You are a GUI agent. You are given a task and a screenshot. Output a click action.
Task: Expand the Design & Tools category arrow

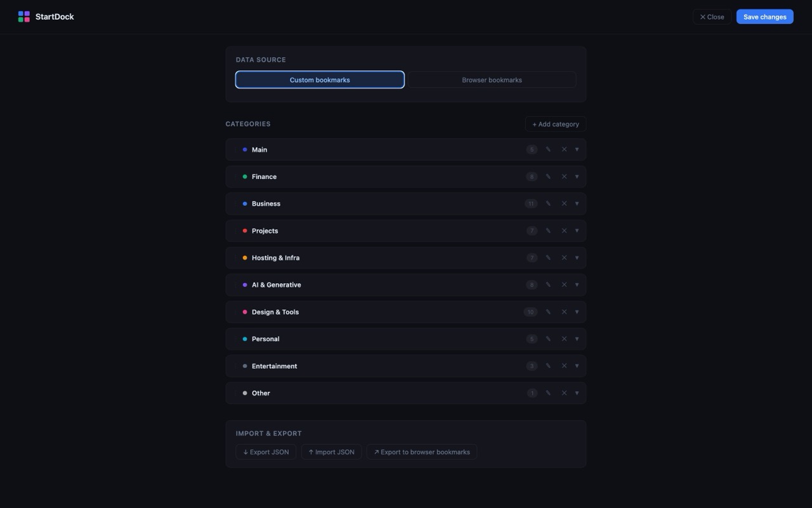(577, 312)
